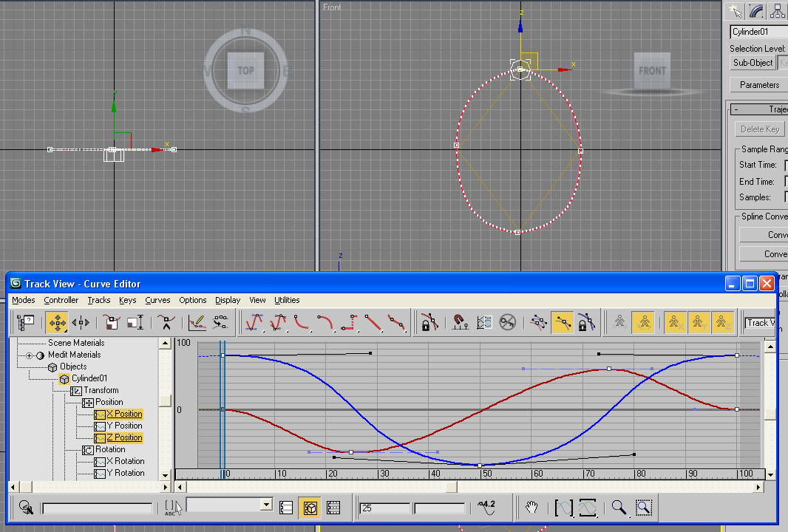Click the Slide Keys tool

pyautogui.click(x=81, y=322)
